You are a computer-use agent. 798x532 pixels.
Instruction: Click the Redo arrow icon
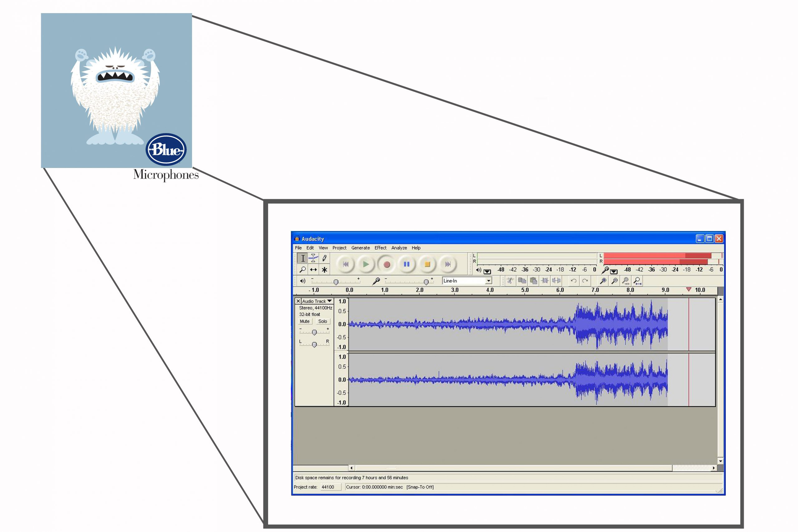click(x=585, y=280)
